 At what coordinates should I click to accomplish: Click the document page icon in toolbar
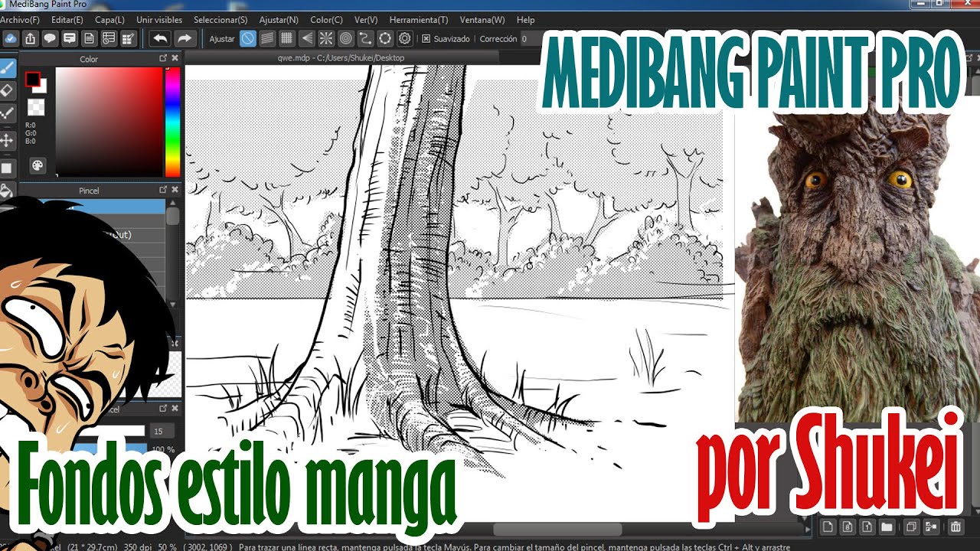pos(90,38)
